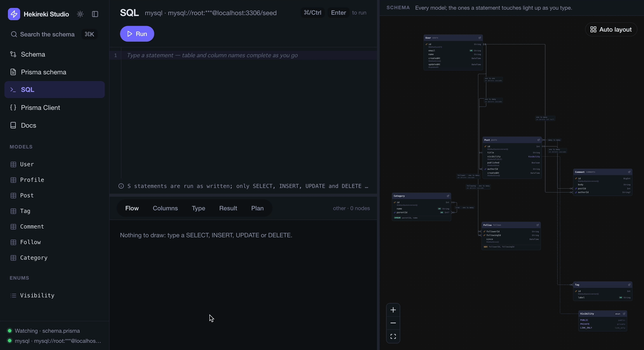Select the Category model in sidebar
Screen dimensions: 644x350
tap(54, 258)
